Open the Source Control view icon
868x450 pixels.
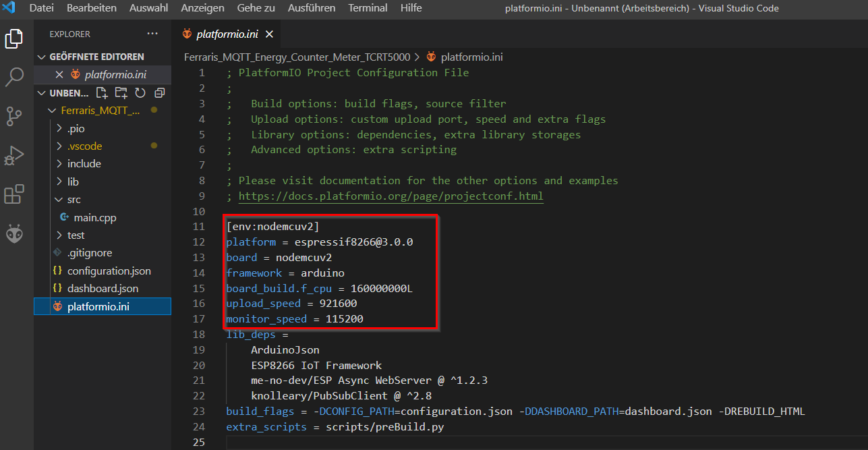14,117
